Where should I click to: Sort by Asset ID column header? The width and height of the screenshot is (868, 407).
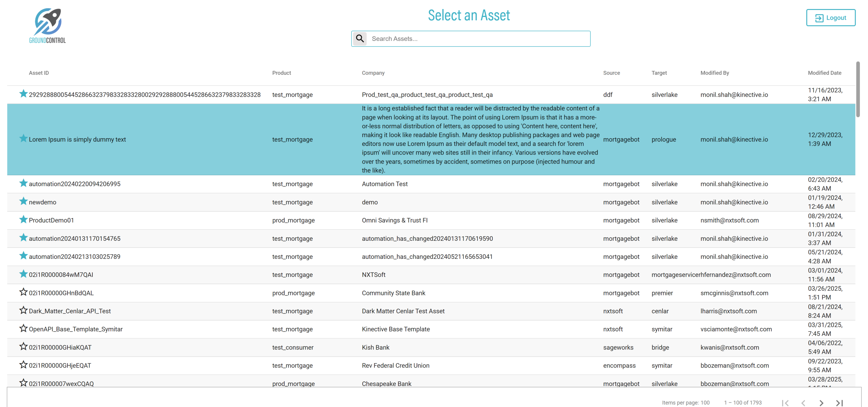(x=39, y=73)
